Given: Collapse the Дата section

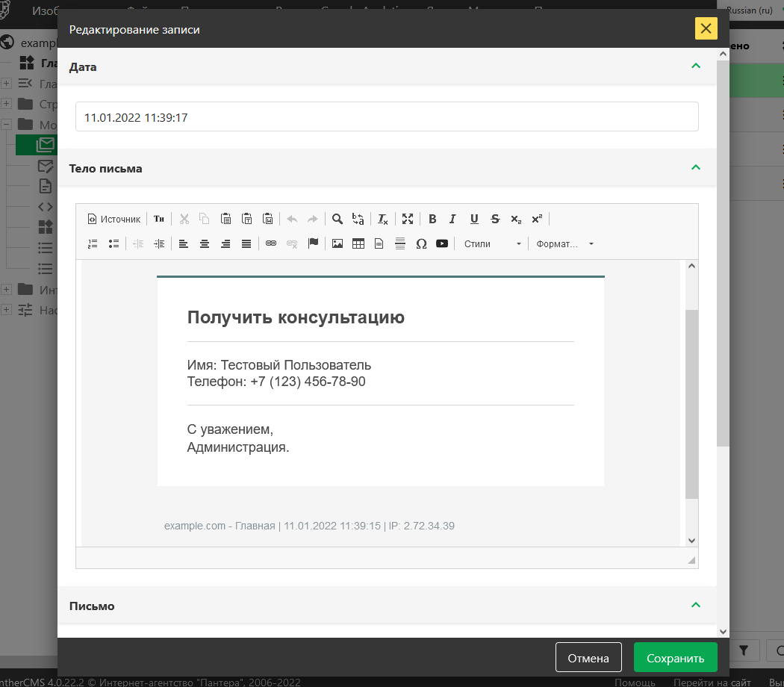Looking at the screenshot, I should (x=696, y=66).
